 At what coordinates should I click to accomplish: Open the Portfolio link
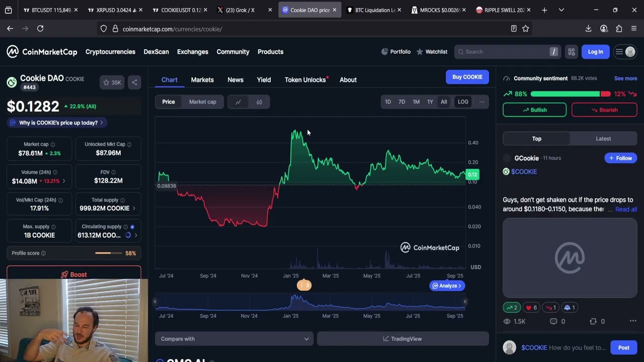[395, 52]
